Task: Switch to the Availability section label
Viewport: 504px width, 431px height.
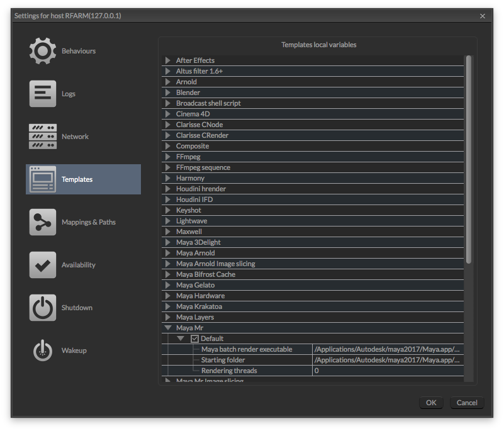Action: pyautogui.click(x=79, y=265)
